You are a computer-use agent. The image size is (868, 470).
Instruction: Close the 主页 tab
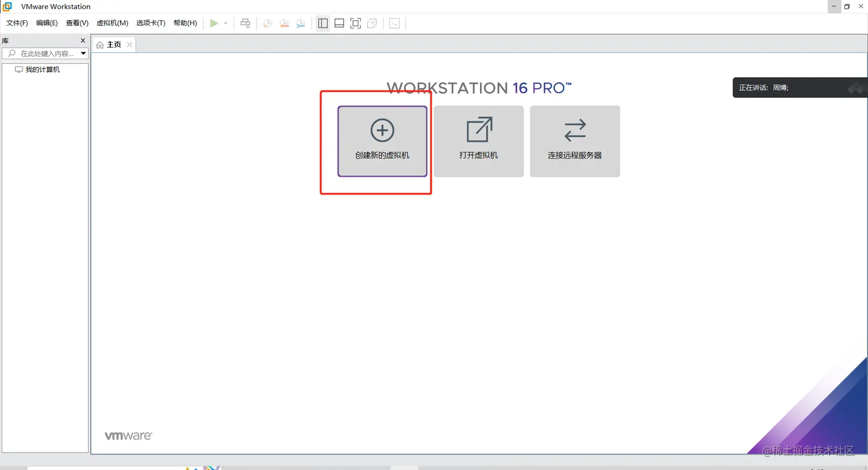pos(130,45)
